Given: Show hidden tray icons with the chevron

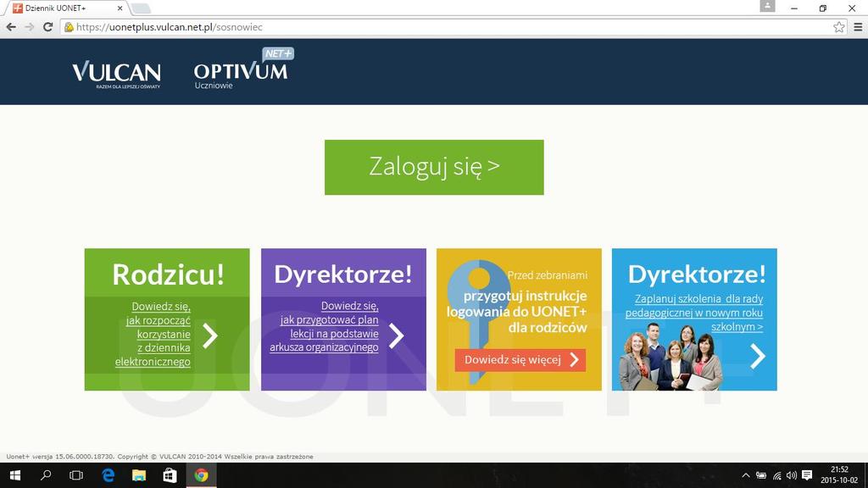Looking at the screenshot, I should (x=746, y=475).
